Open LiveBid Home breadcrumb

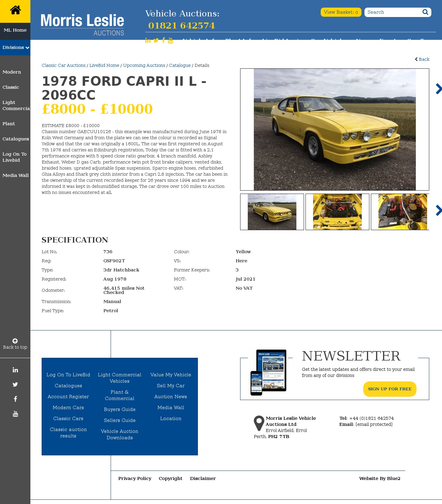tap(104, 65)
